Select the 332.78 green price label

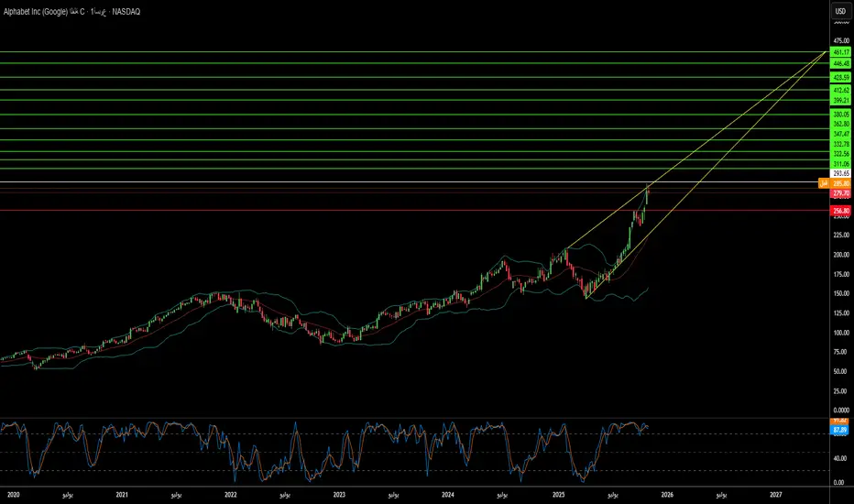click(x=840, y=145)
